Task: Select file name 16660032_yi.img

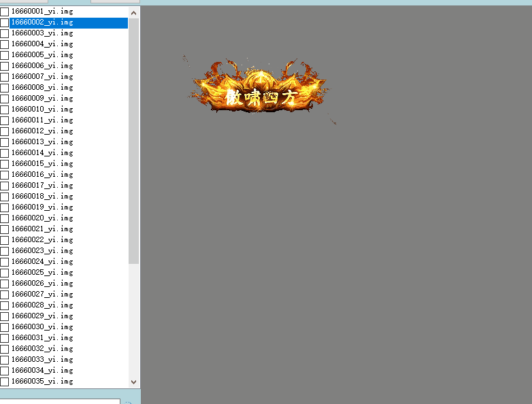Action: pos(42,349)
